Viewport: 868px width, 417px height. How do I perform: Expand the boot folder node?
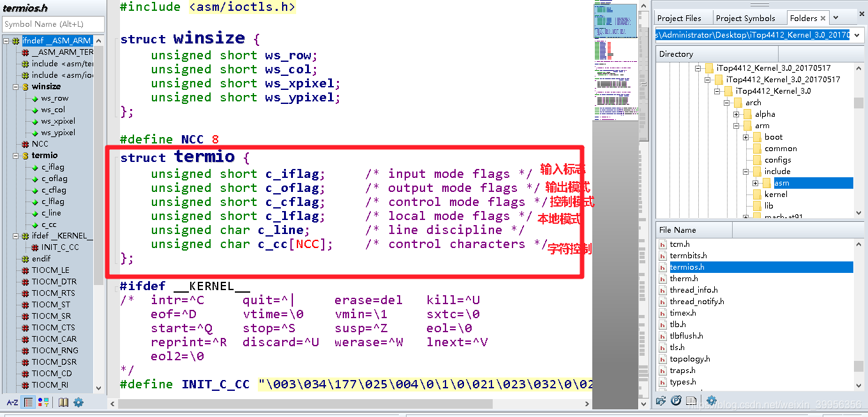point(745,137)
